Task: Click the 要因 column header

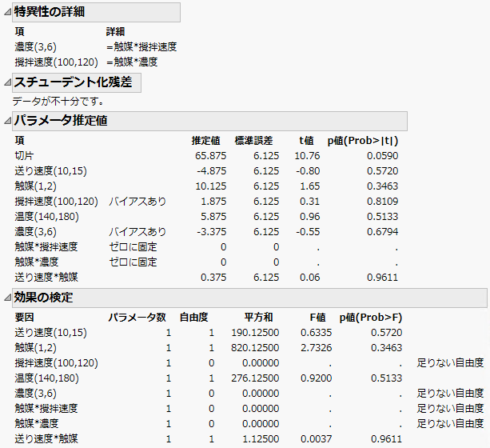Action: 24,318
